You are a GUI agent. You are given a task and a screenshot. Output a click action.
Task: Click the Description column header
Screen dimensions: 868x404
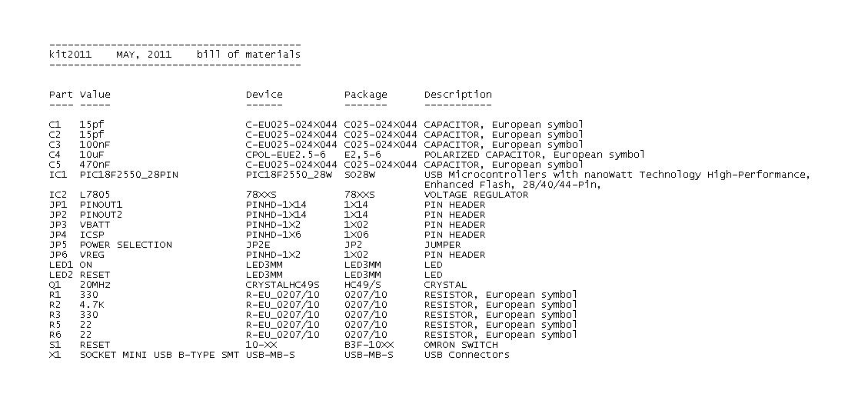coord(457,95)
